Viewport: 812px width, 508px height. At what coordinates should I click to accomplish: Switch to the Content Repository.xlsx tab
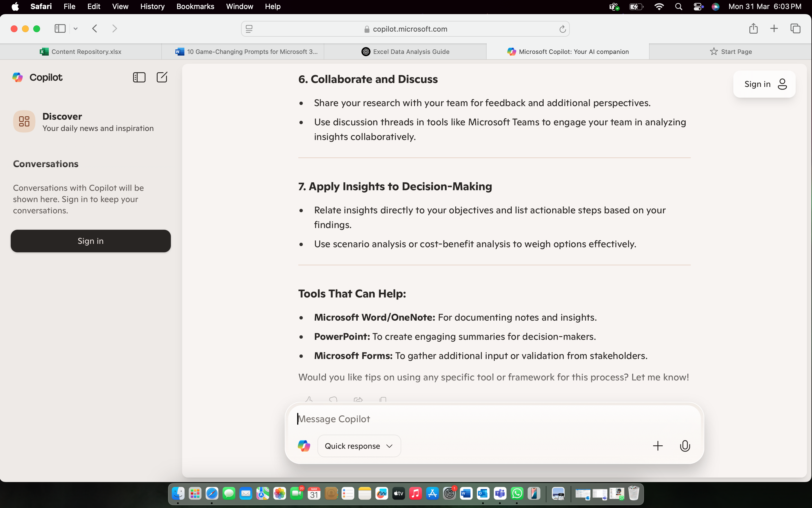81,51
